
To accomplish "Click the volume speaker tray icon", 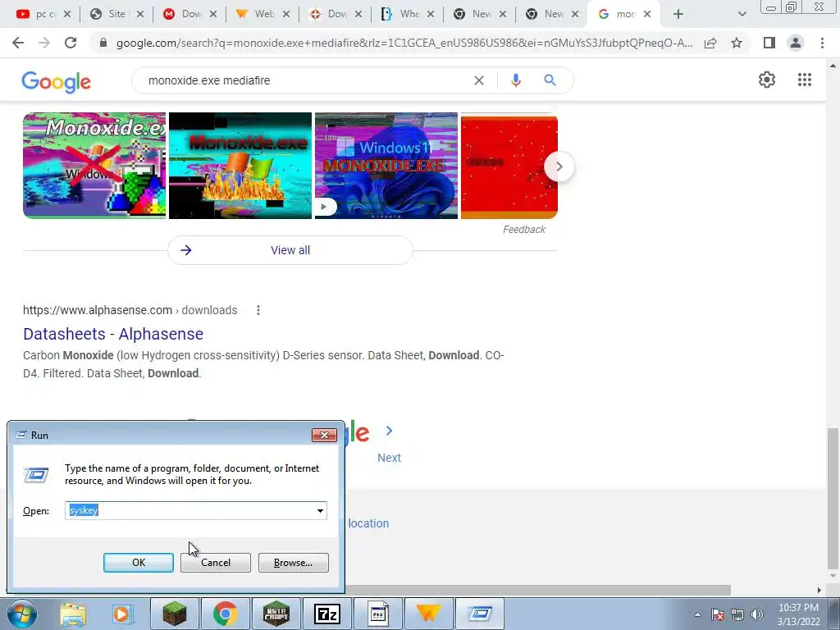I will [x=757, y=614].
